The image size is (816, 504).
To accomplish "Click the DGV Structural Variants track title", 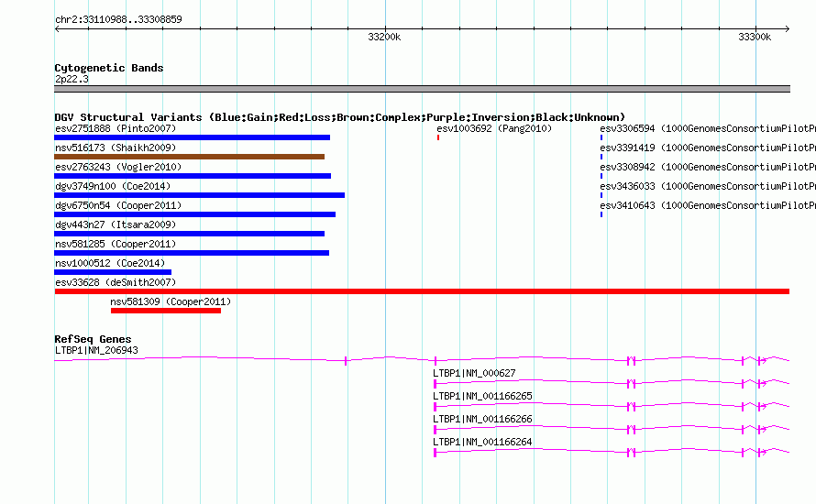I will click(340, 117).
